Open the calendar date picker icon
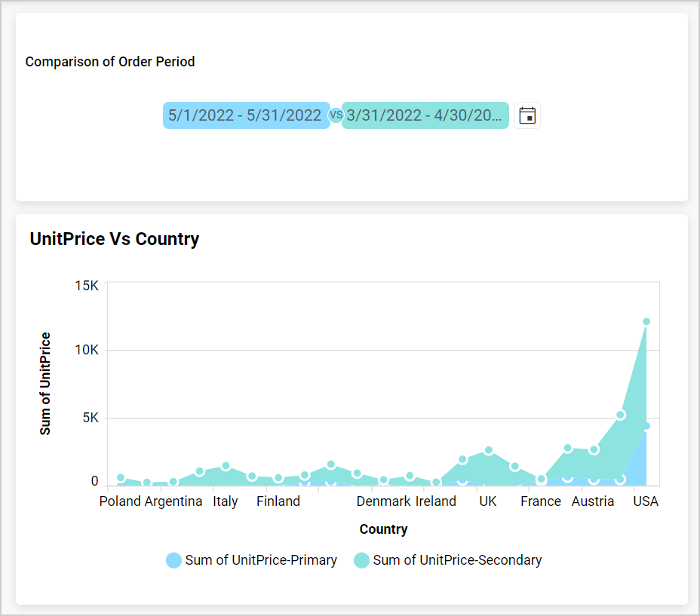The width and height of the screenshot is (700, 616). click(527, 115)
